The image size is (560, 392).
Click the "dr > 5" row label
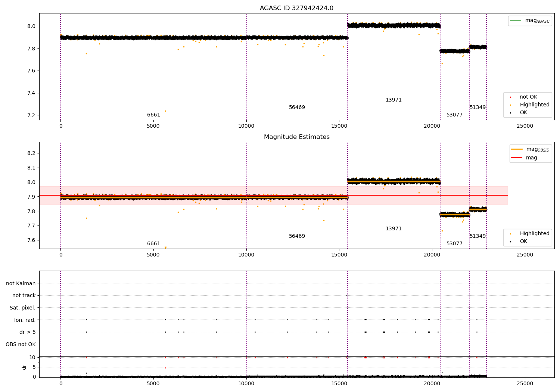point(28,332)
